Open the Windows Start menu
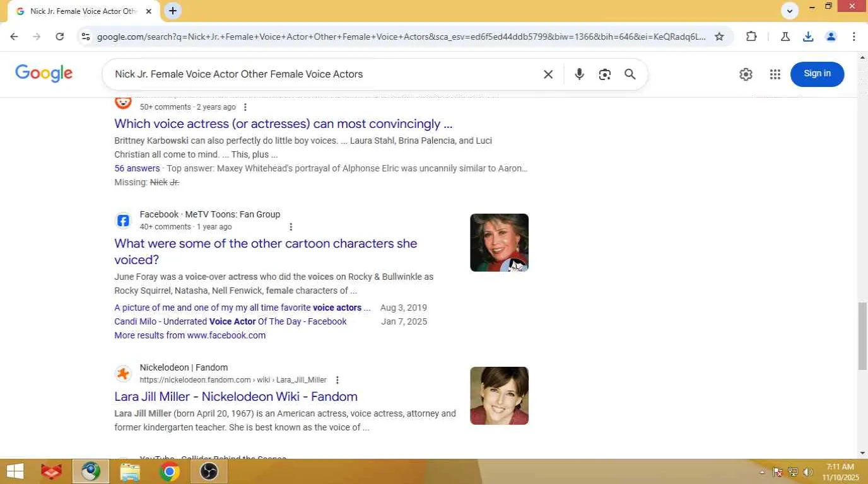Image resolution: width=868 pixels, height=484 pixels. pyautogui.click(x=15, y=471)
